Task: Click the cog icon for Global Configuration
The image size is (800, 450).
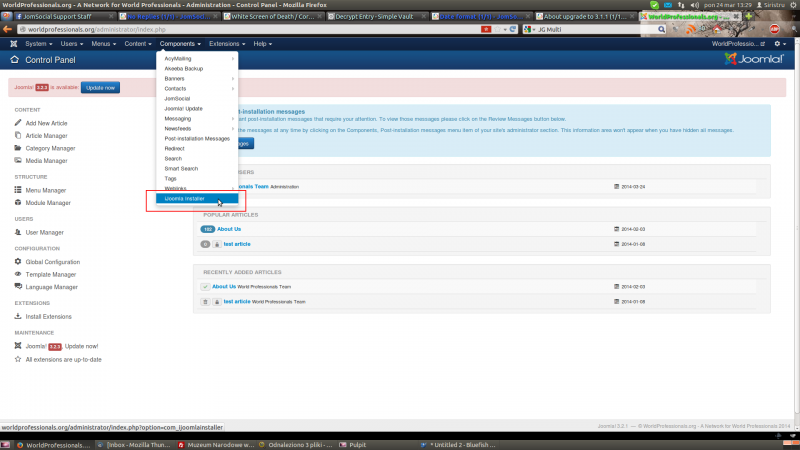Action: [x=18, y=261]
